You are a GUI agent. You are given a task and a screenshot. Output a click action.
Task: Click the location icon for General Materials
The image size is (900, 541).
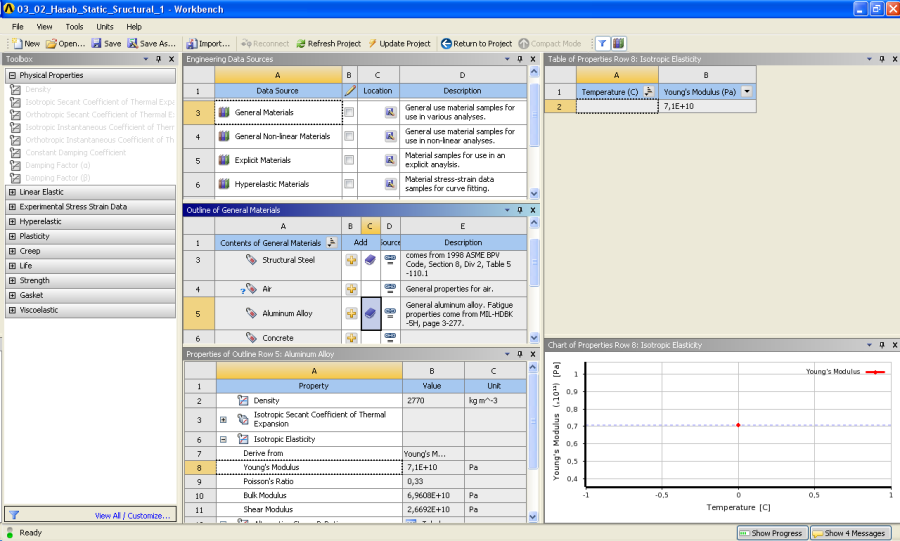point(390,112)
